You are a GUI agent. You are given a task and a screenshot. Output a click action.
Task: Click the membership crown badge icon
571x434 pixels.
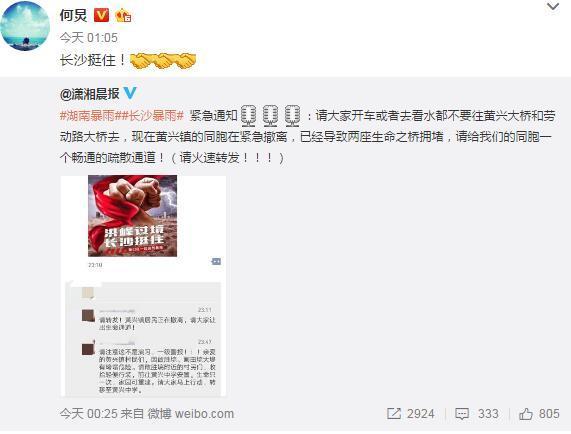123,16
